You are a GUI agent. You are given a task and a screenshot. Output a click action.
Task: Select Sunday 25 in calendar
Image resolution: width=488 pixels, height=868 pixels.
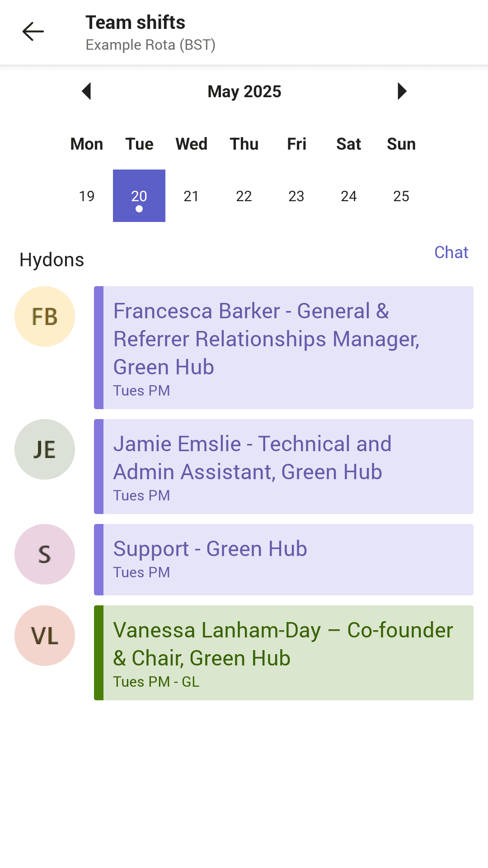(x=401, y=196)
